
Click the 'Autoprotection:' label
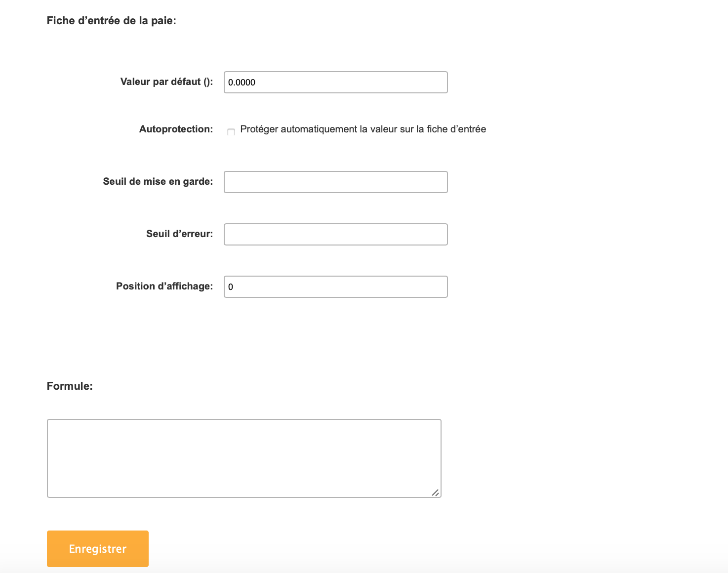pos(176,129)
